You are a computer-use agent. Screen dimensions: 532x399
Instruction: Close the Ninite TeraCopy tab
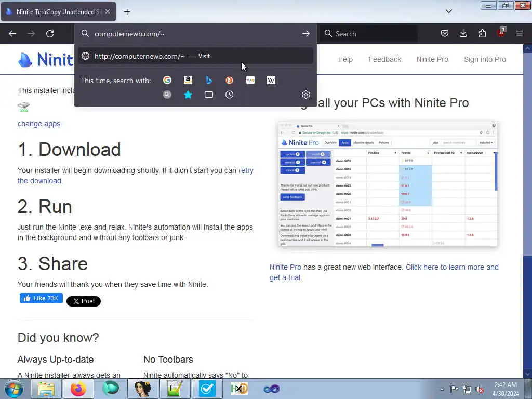point(108,11)
